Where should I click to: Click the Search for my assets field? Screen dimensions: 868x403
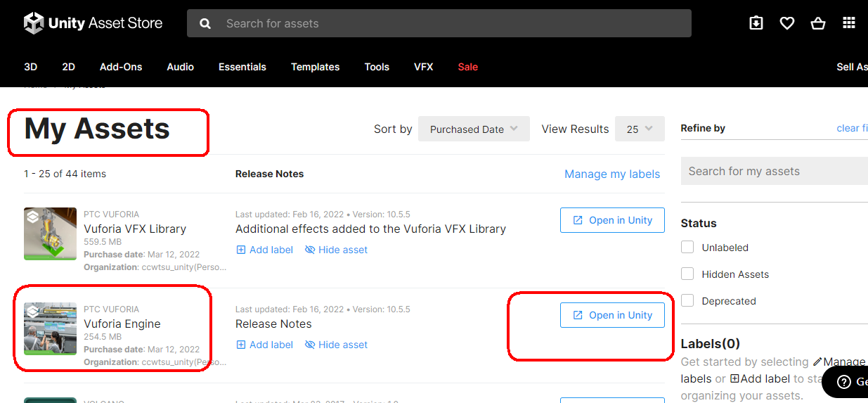coord(775,171)
